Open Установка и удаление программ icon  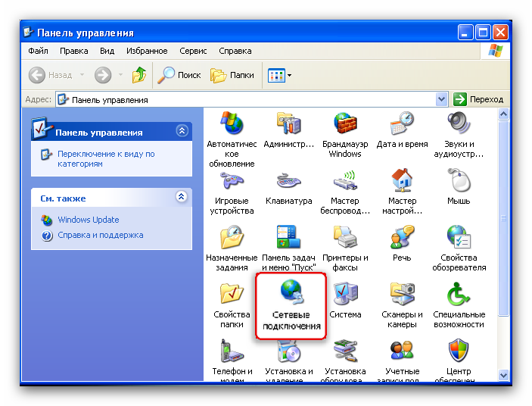[x=288, y=351]
